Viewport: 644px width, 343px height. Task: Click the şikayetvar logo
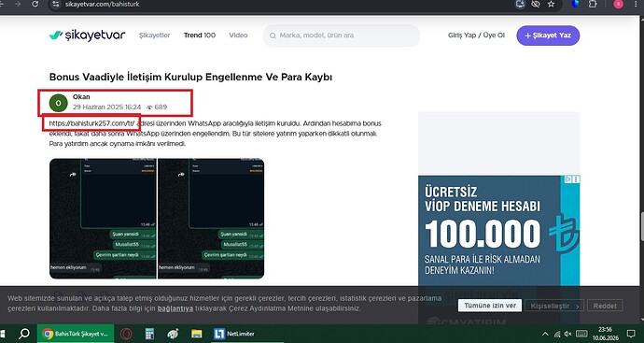(x=87, y=36)
